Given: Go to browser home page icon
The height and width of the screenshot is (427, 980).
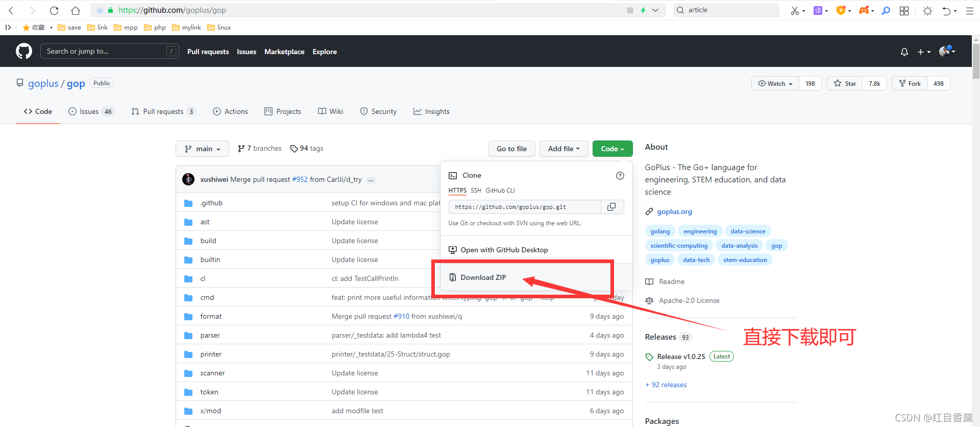Looking at the screenshot, I should coord(76,10).
